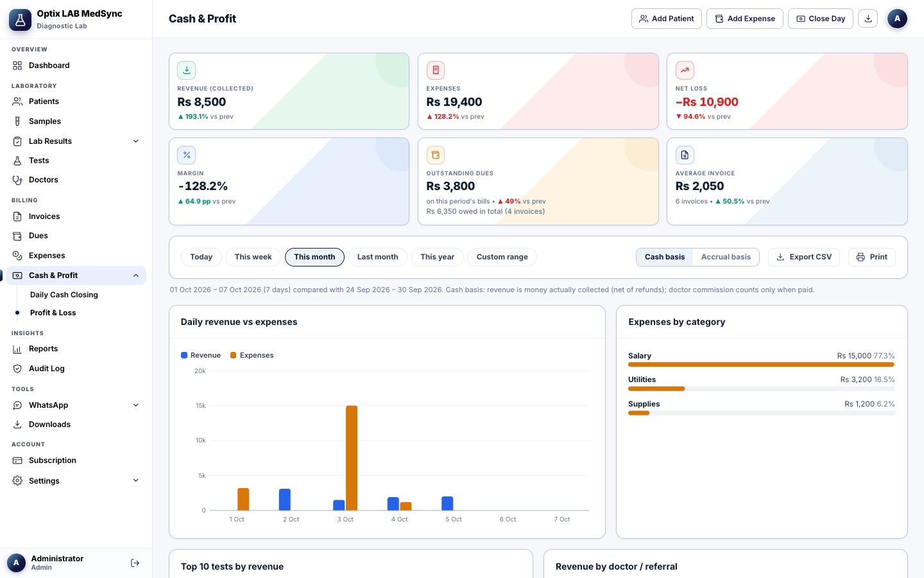Click the Export CSV button
Image resolution: width=924 pixels, height=578 pixels.
[805, 257]
